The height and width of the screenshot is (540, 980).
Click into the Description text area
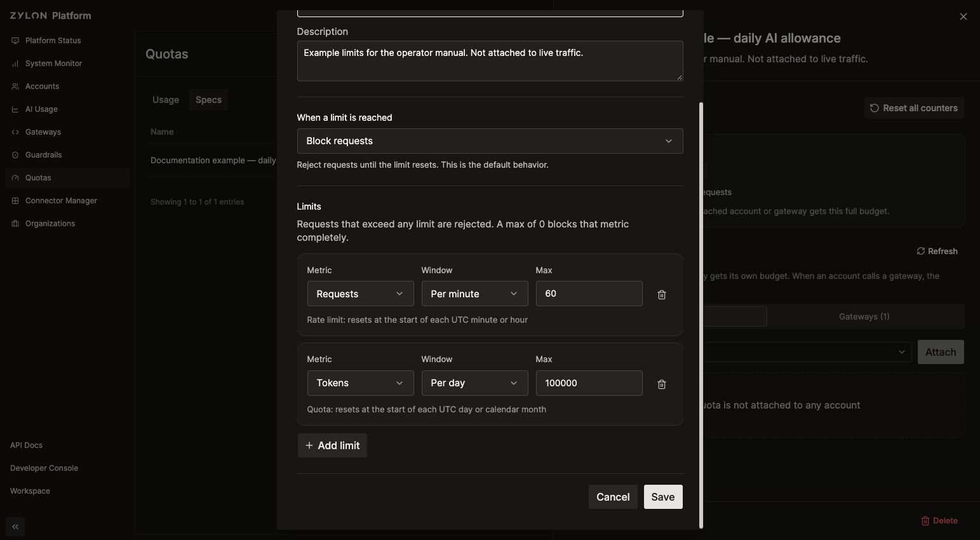490,61
